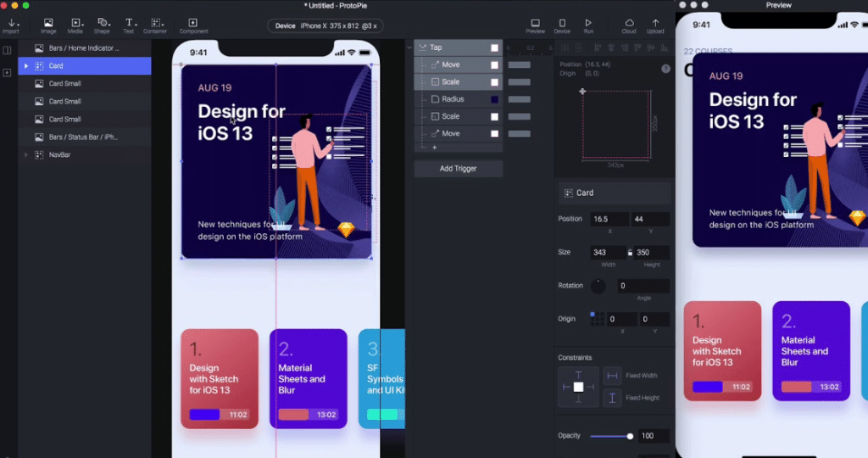This screenshot has height=458, width=868.
Task: Open the layers panel sidebar icon
Action: (7, 50)
